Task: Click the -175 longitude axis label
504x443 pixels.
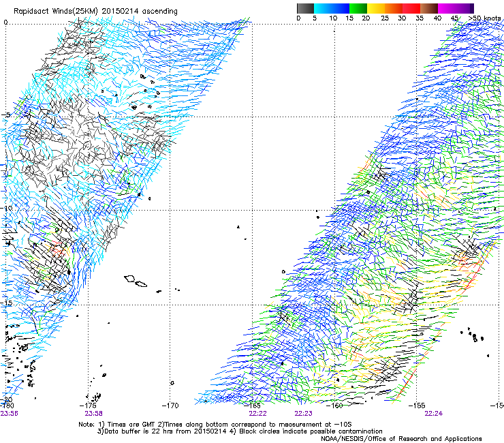Action: coord(88,406)
